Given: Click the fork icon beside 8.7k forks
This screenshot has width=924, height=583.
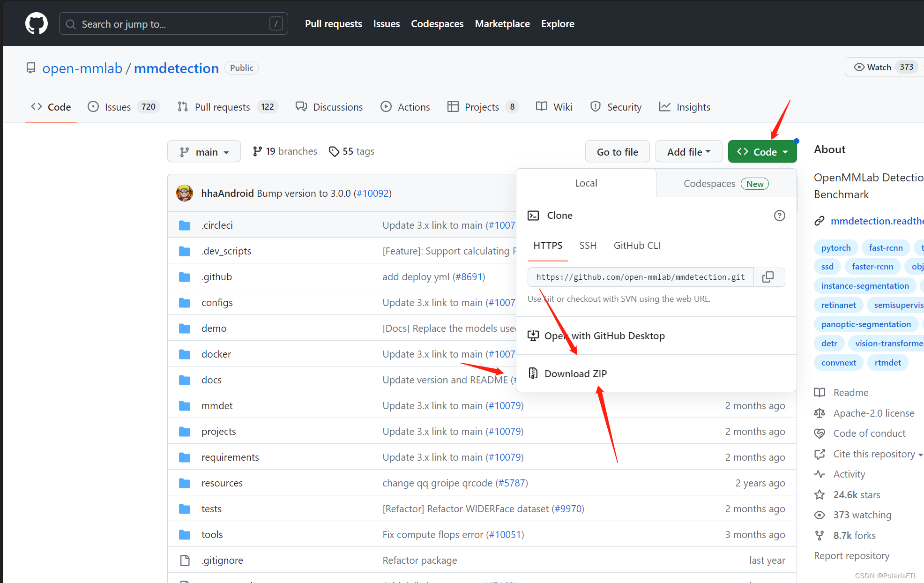Looking at the screenshot, I should (820, 535).
